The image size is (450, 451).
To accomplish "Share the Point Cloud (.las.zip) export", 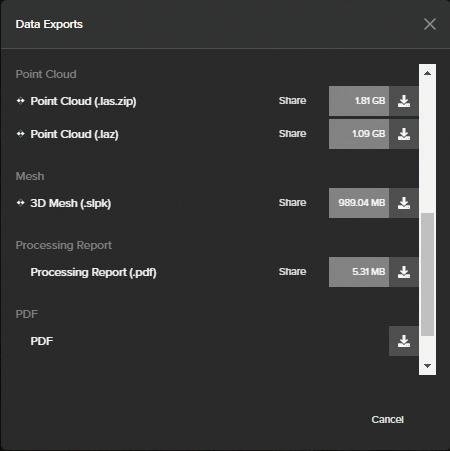I will 292,101.
